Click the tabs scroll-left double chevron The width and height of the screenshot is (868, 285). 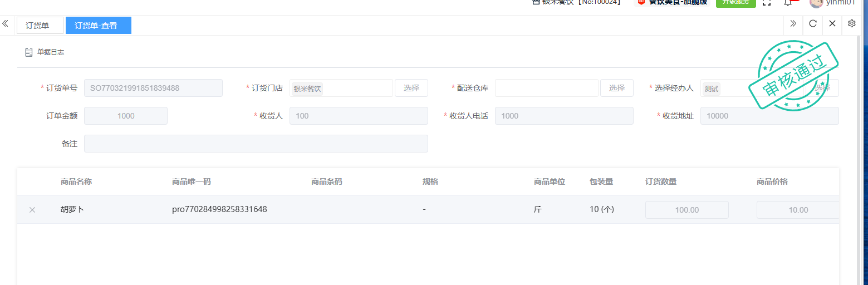pyautogui.click(x=5, y=24)
